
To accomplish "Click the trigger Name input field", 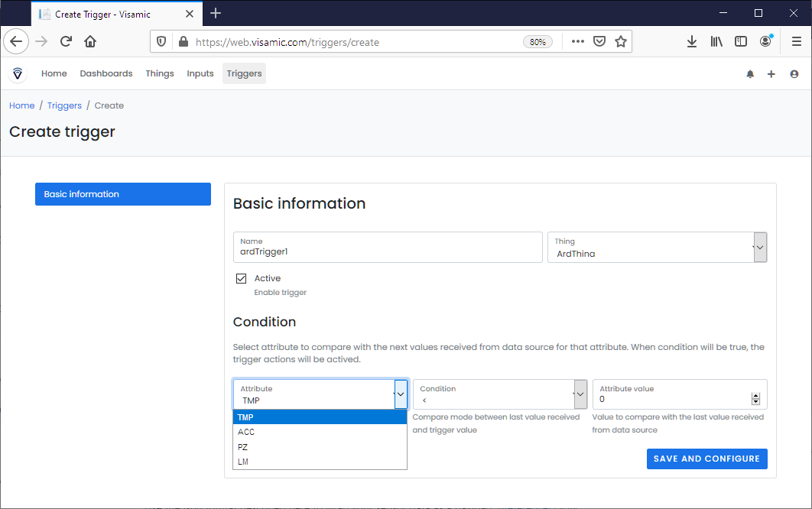I will coord(388,248).
